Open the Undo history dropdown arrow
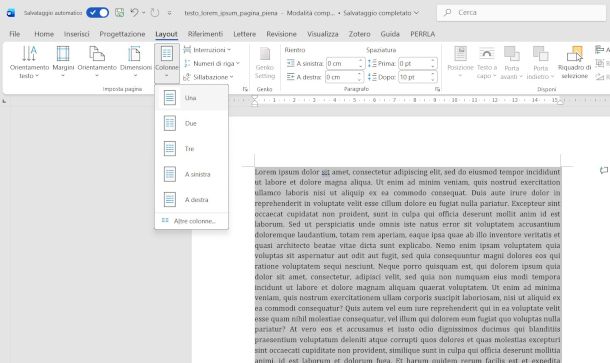Viewport: 610px width, 363px height. (x=144, y=13)
